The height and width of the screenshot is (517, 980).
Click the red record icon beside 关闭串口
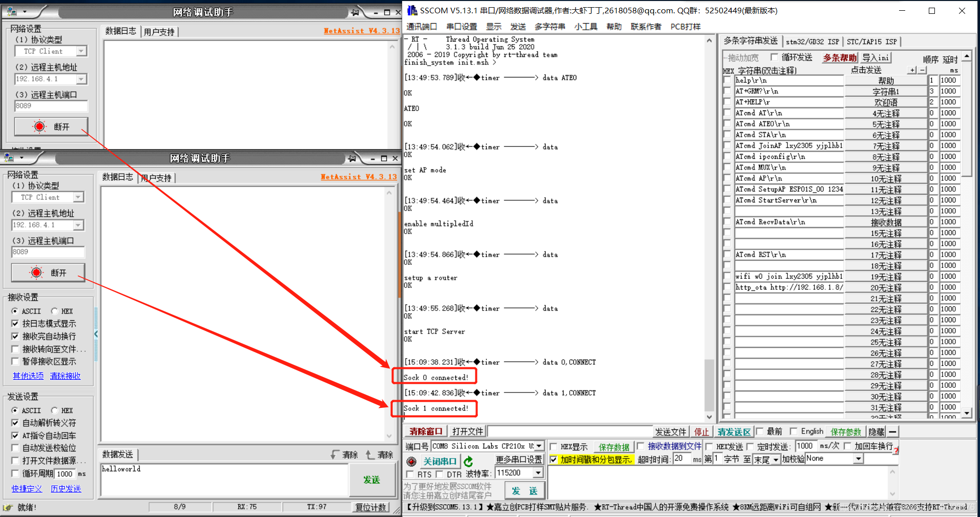[x=411, y=461]
